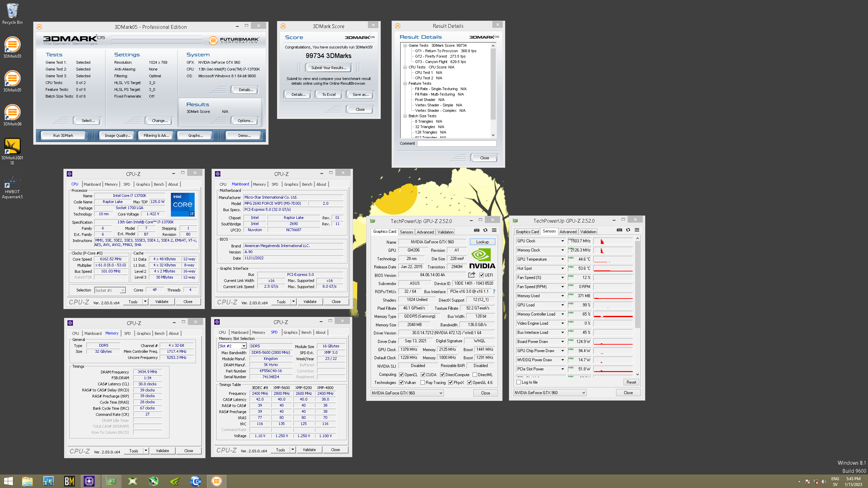The width and height of the screenshot is (868, 488).
Task: Click the Bus Interface question mark in GPU-Z
Action: (x=494, y=291)
